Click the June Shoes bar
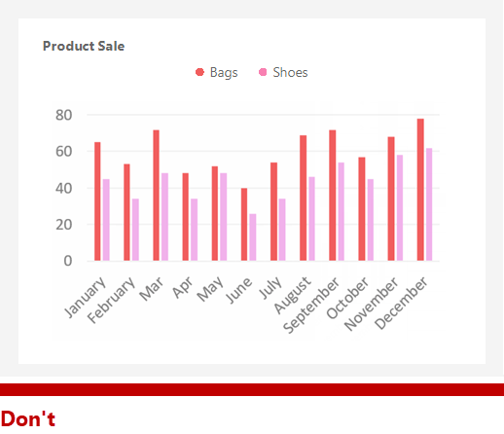504x434 pixels. [253, 237]
